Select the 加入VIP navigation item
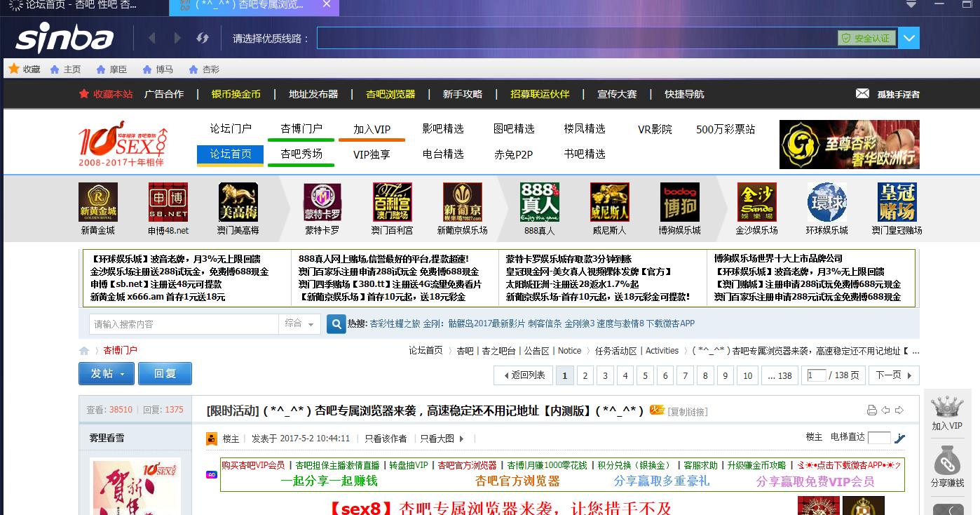Viewport: 980px width, 515px height. [372, 129]
